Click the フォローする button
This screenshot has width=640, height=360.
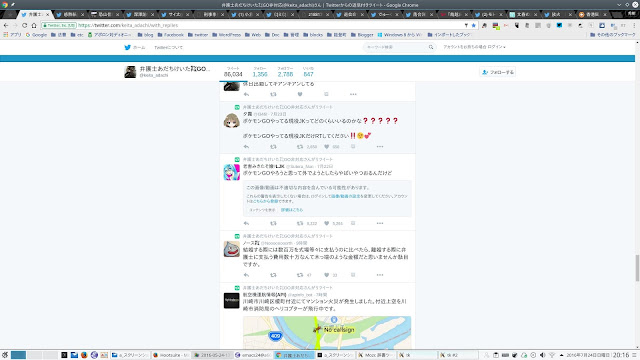point(498,72)
